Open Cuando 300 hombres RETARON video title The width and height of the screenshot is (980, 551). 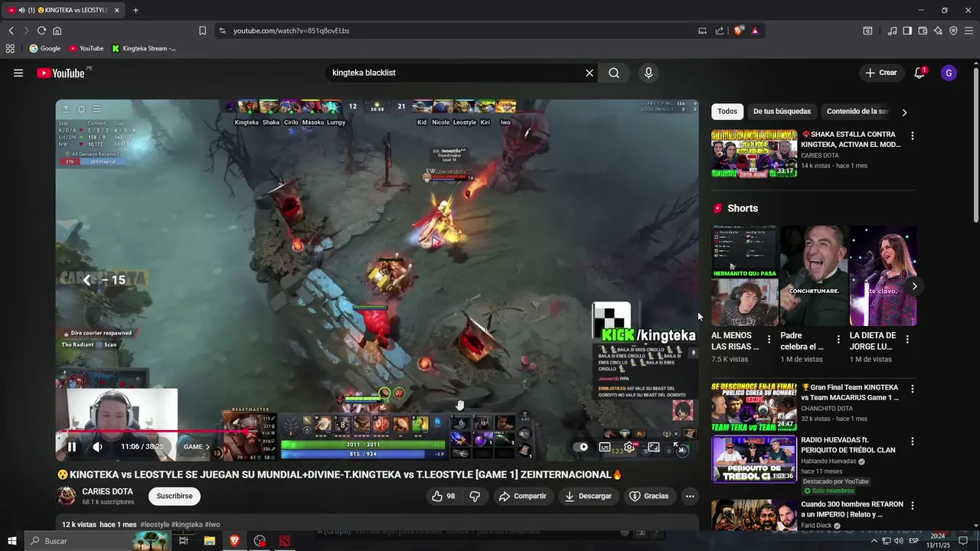click(852, 510)
